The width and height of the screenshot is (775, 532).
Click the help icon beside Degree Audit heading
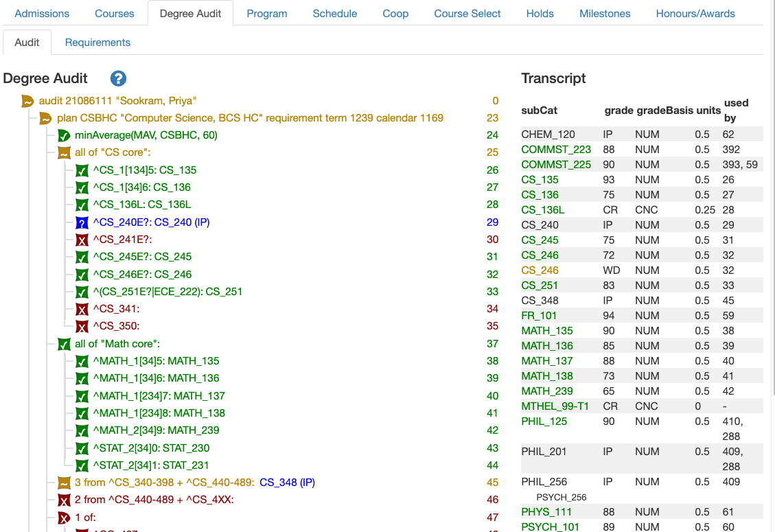117,78
